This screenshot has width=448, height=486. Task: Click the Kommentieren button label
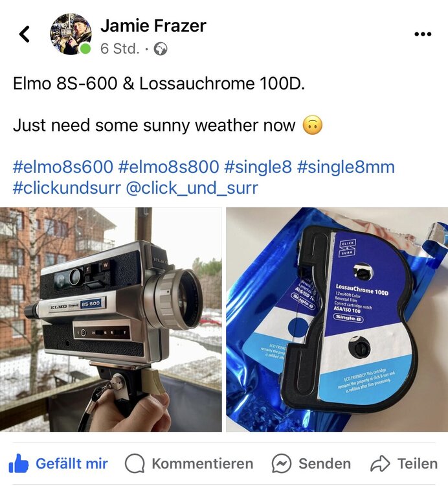tap(203, 464)
